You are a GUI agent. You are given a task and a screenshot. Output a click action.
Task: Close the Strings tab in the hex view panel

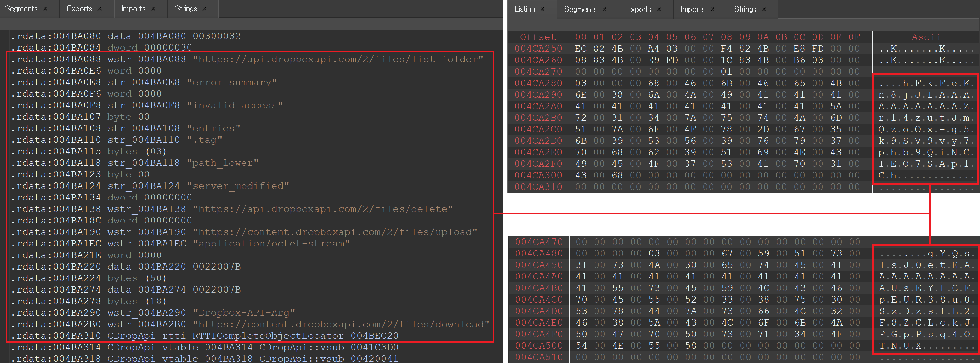point(764,10)
